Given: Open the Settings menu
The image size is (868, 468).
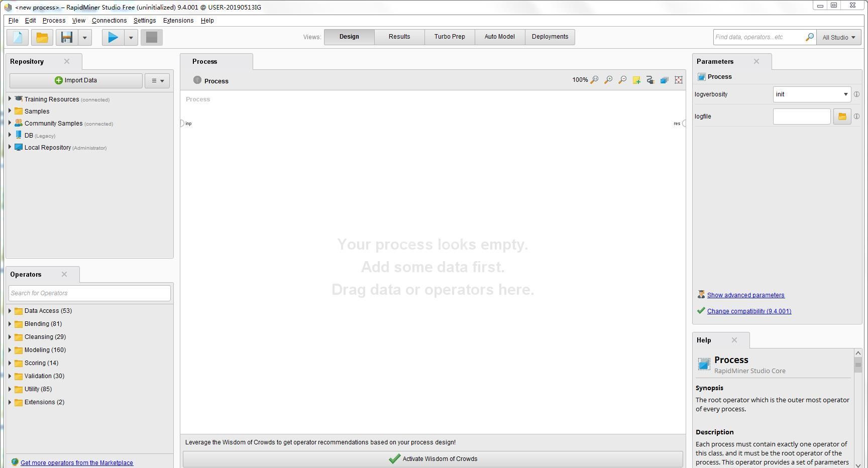Looking at the screenshot, I should point(145,21).
